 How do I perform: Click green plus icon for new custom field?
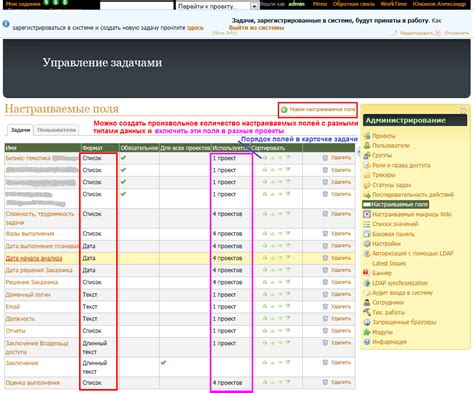click(x=284, y=110)
